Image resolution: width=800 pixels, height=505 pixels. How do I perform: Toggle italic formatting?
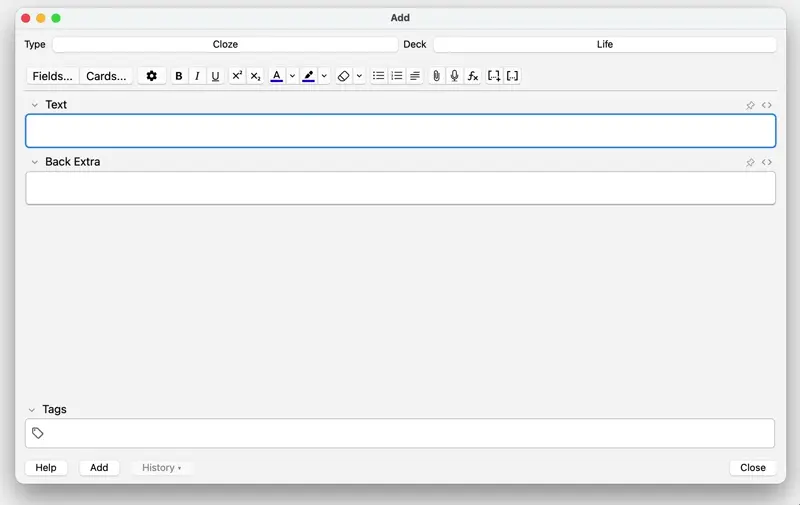[x=197, y=76]
